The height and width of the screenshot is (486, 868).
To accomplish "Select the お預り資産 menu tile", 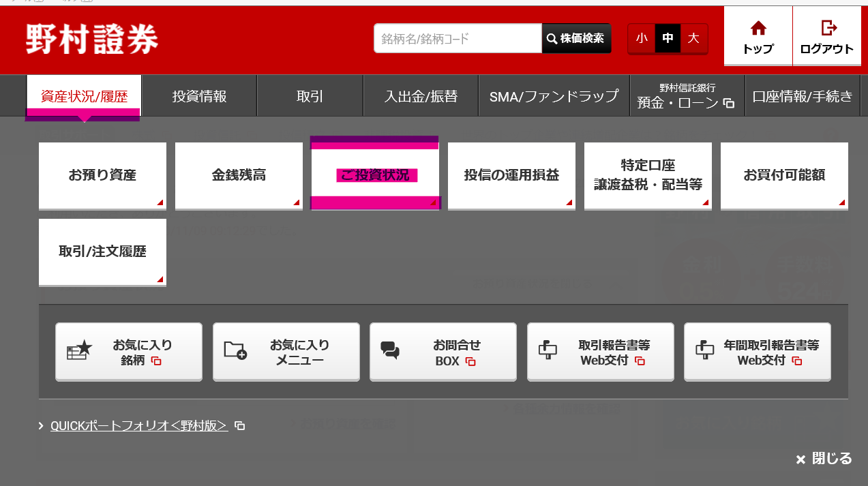I will (102, 176).
